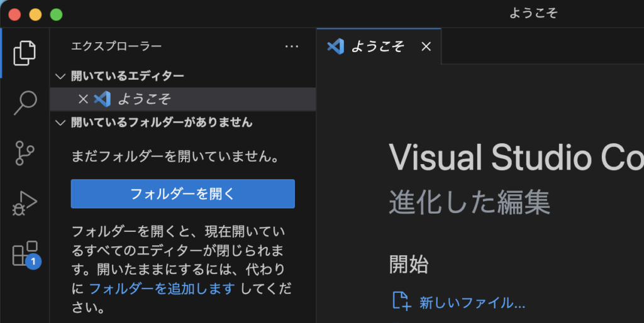This screenshot has height=323, width=644.
Task: Close ようこそ from the open editors list
Action: pos(83,99)
